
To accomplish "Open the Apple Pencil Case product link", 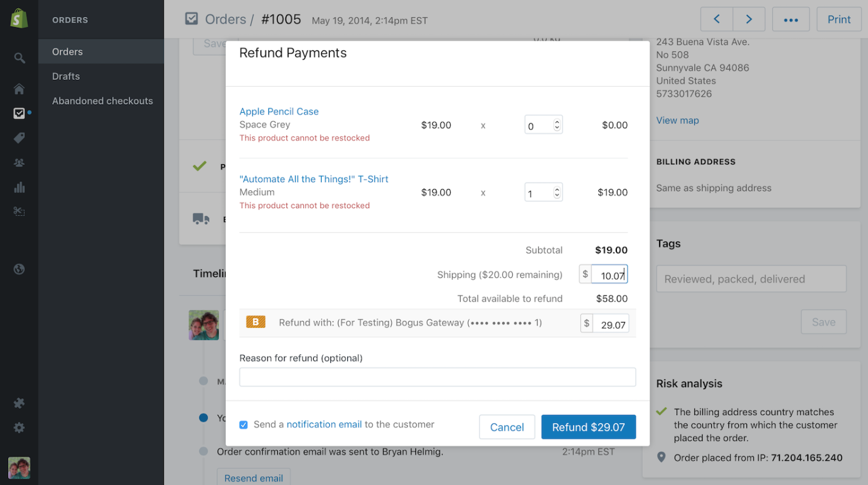I will coord(279,111).
